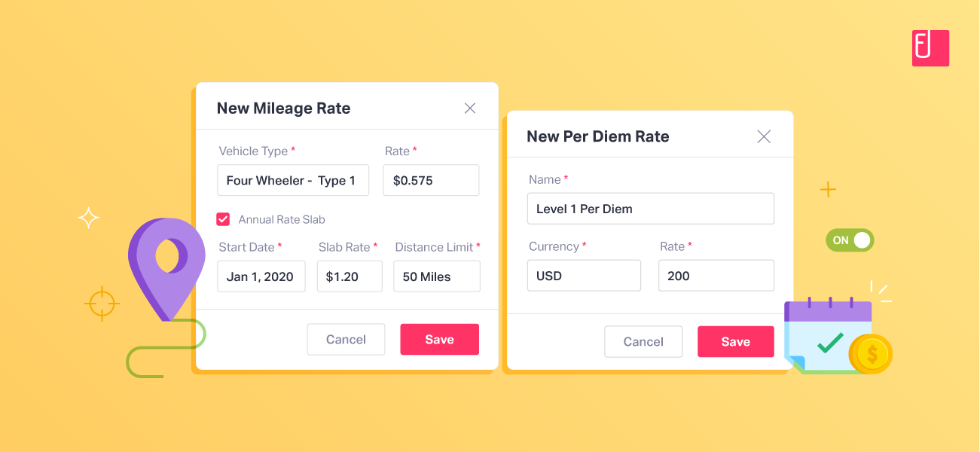Image resolution: width=980 pixels, height=452 pixels.
Task: Close the New Per Diem Rate dialog
Action: [x=763, y=136]
